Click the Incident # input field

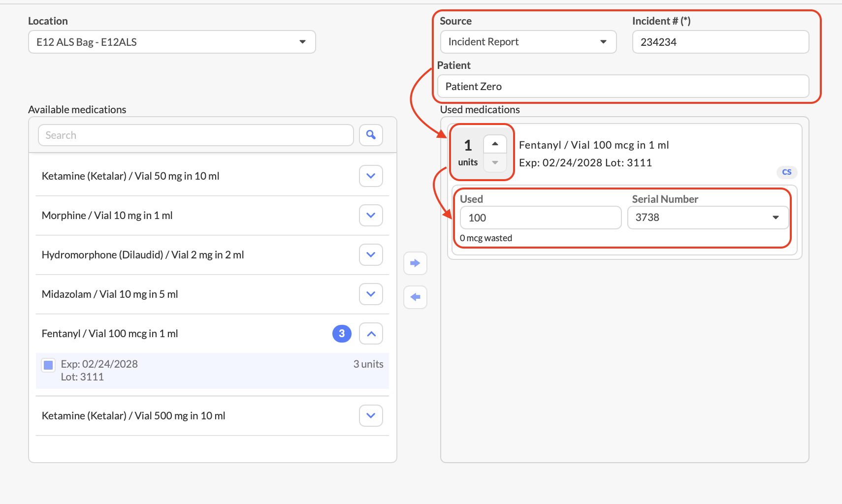click(720, 42)
